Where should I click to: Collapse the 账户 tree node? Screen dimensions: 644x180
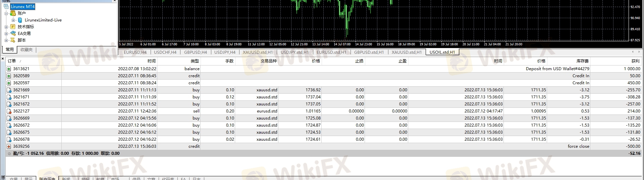[x=6, y=13]
